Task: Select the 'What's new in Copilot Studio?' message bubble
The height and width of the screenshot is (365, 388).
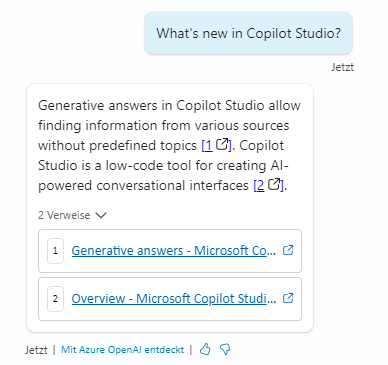Action: [248, 33]
